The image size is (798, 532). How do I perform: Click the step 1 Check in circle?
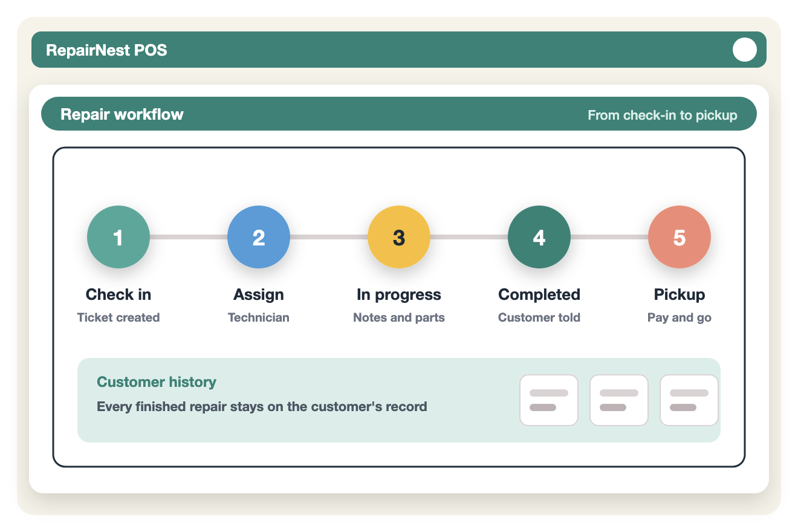pyautogui.click(x=118, y=237)
